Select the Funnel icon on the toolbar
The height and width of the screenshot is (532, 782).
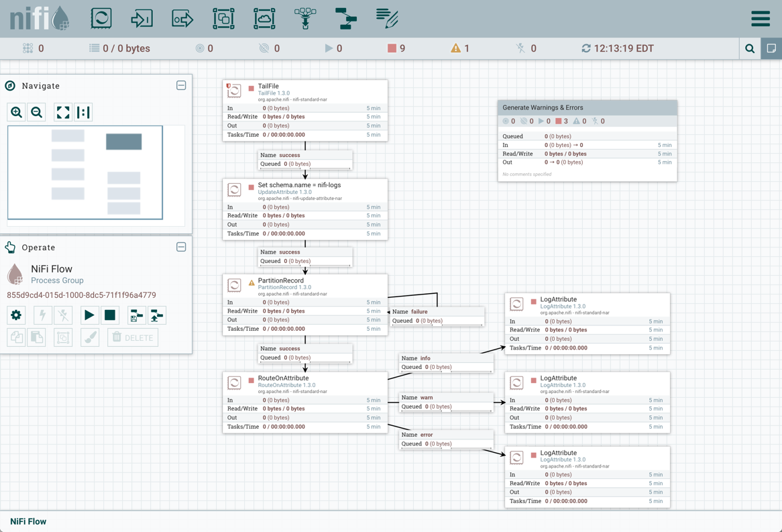click(x=305, y=18)
